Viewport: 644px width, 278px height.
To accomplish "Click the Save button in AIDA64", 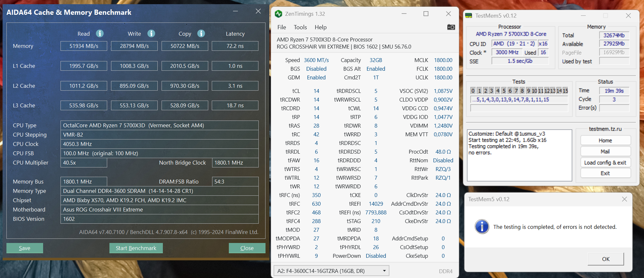I will 25,248.
